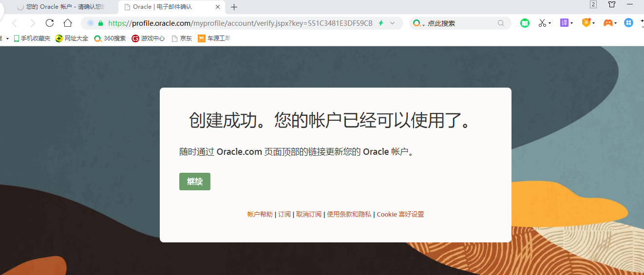Click the magnifier search icon

501,23
